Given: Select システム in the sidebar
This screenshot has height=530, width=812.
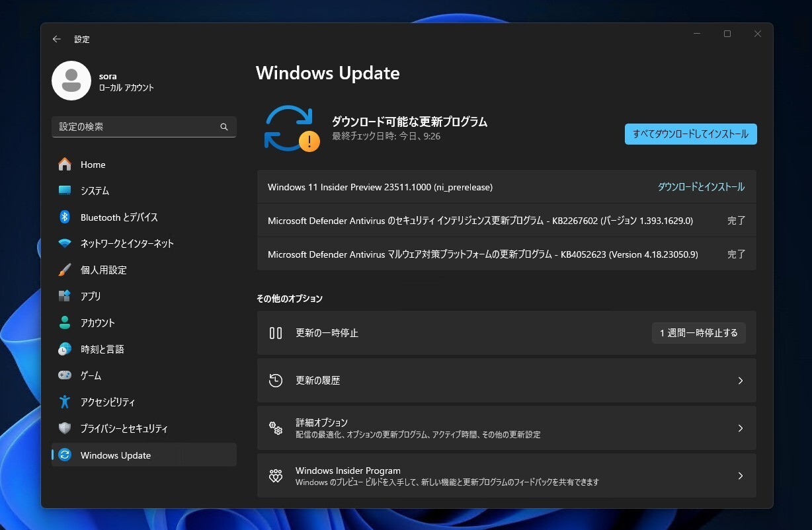Looking at the screenshot, I should click(x=64, y=190).
